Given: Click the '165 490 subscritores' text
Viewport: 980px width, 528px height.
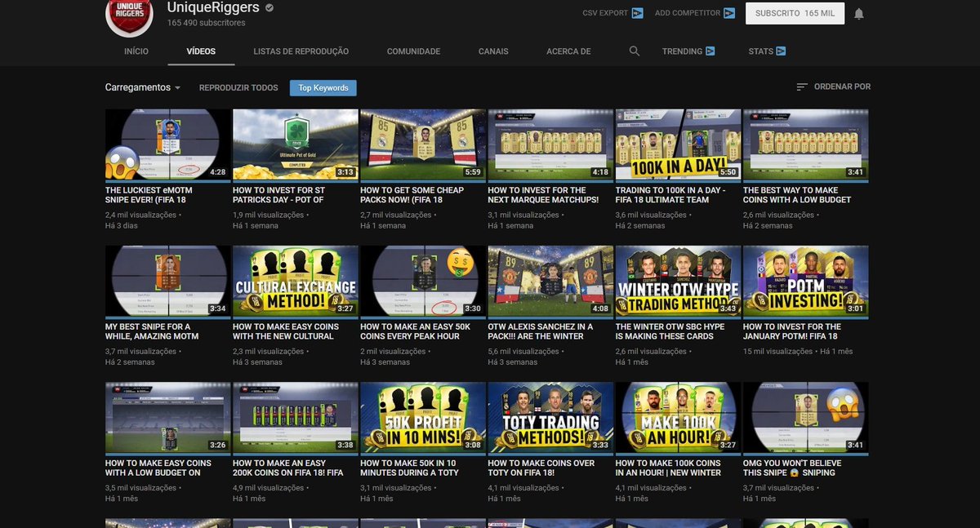Looking at the screenshot, I should click(x=206, y=23).
